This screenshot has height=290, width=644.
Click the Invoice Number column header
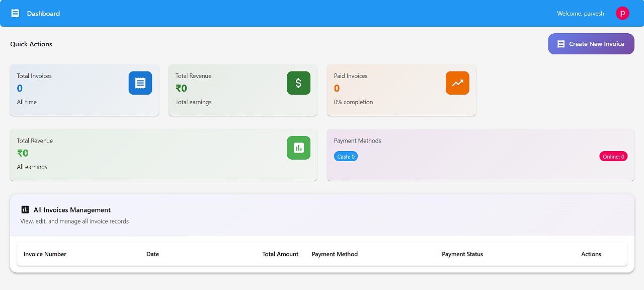(45, 254)
